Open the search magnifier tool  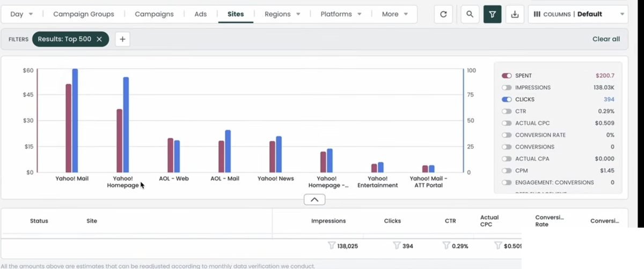tap(470, 14)
